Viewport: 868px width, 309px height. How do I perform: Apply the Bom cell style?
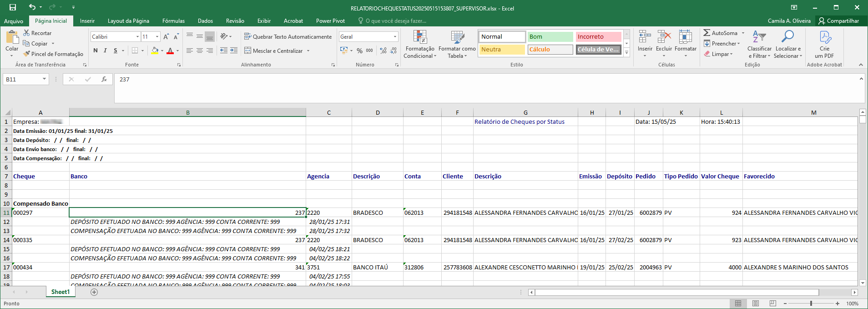pyautogui.click(x=550, y=37)
